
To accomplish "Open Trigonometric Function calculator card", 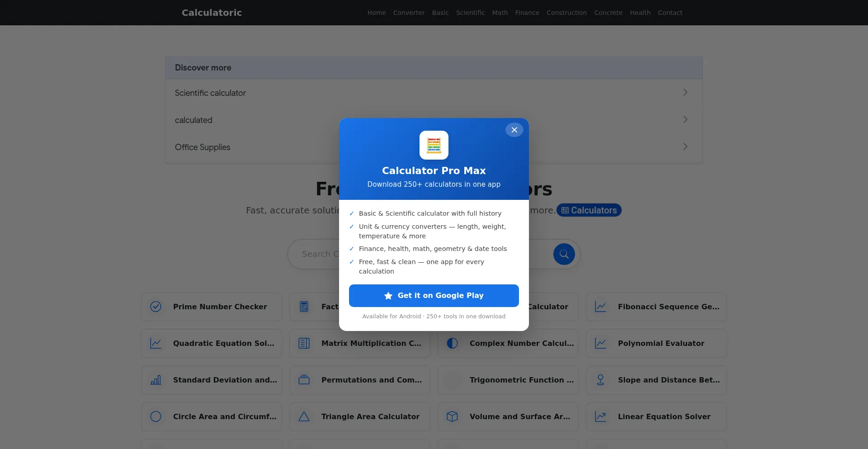I will [x=508, y=380].
